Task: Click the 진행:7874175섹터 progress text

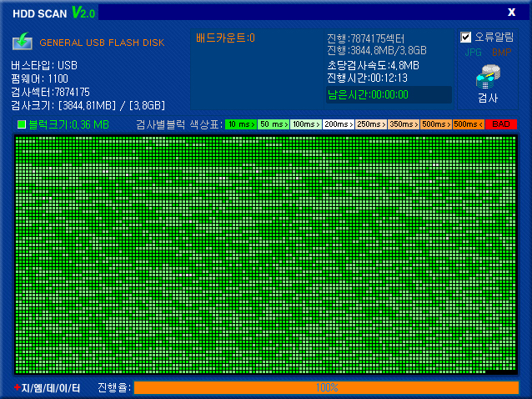Action: (366, 38)
